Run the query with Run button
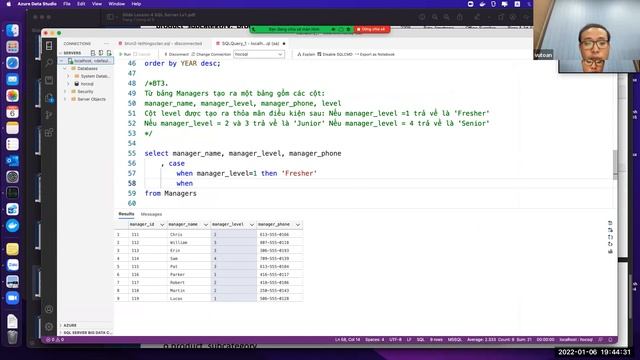 125,54
